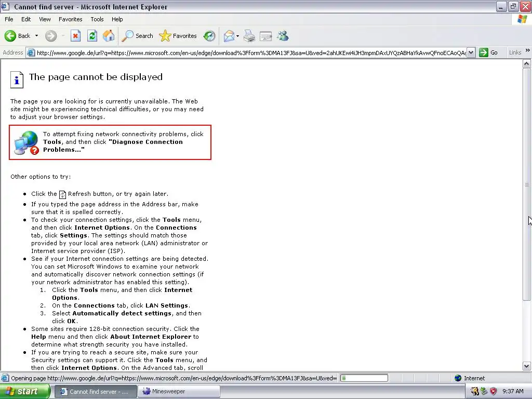532x399 pixels.
Task: Click the inline Refresh icon in text
Action: tap(62, 194)
